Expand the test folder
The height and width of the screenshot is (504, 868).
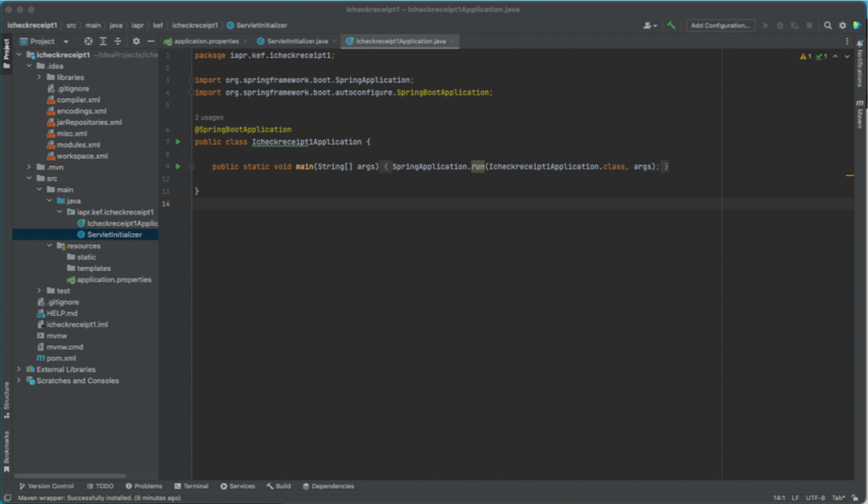click(x=39, y=291)
